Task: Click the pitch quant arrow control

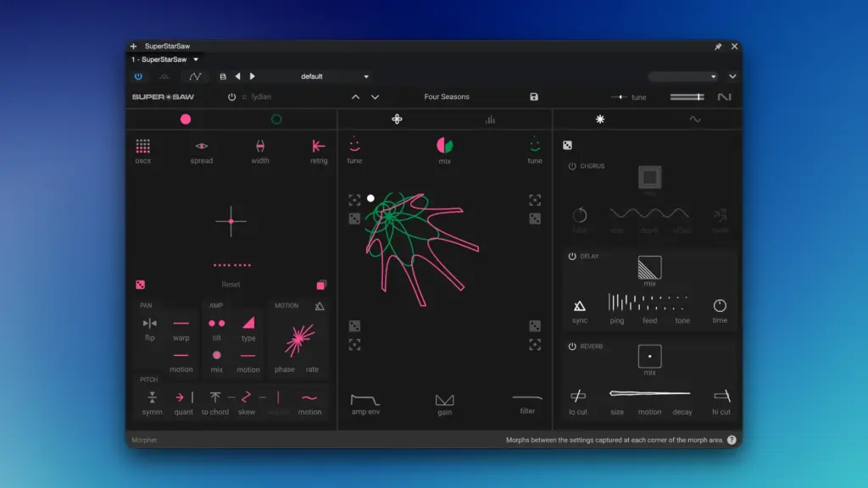Action: [183, 397]
